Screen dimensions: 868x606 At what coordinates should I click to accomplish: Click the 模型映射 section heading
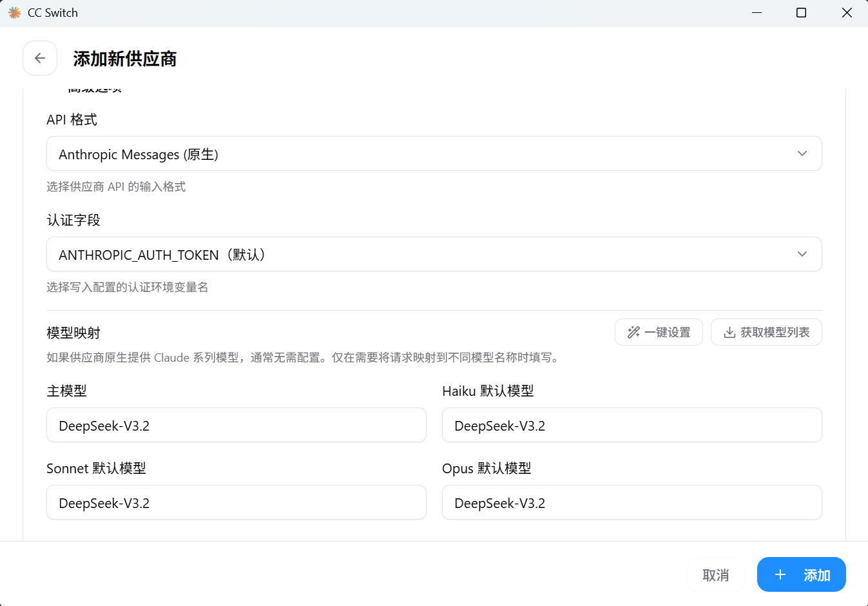pyautogui.click(x=73, y=333)
